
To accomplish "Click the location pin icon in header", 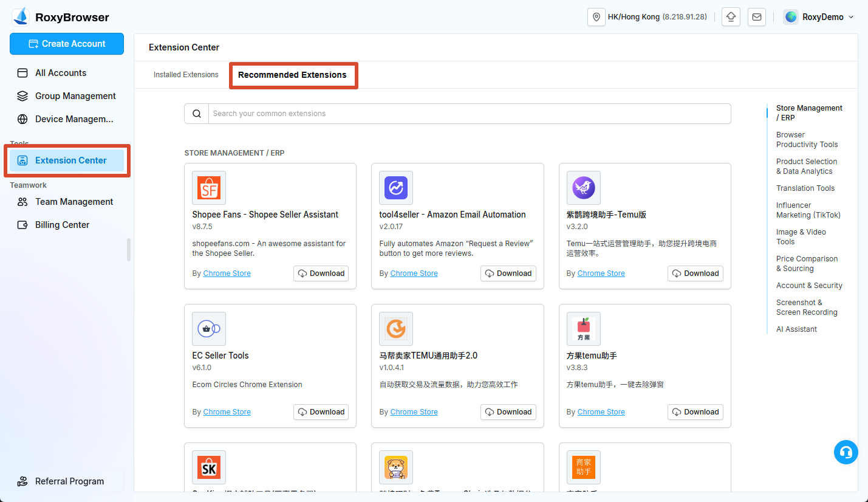I will pos(596,17).
